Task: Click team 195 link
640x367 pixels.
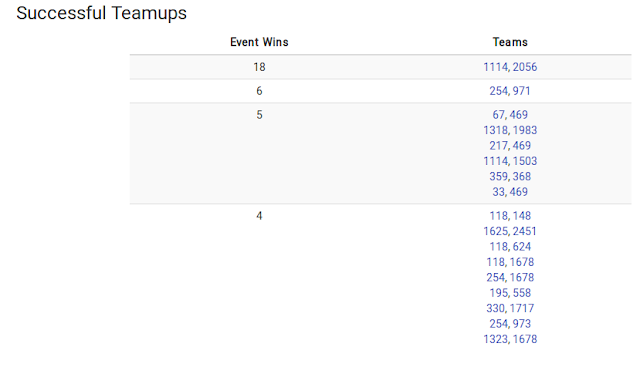Action: click(x=498, y=293)
